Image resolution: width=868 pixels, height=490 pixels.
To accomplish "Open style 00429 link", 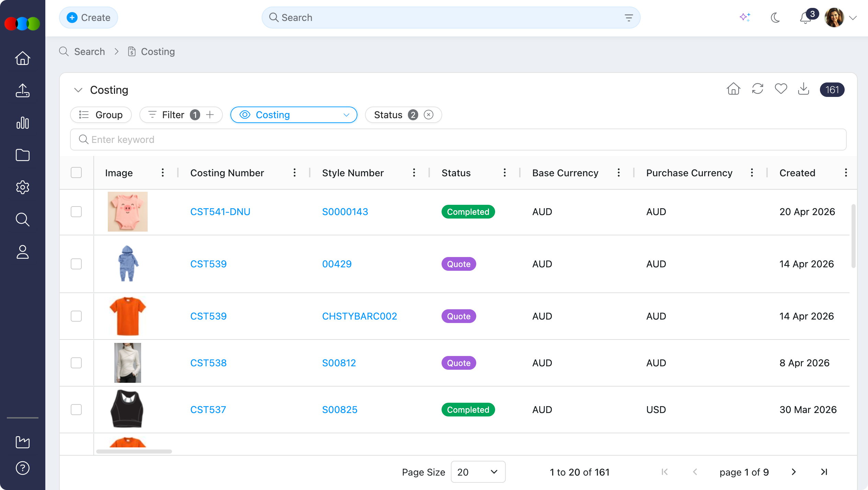I will [337, 264].
